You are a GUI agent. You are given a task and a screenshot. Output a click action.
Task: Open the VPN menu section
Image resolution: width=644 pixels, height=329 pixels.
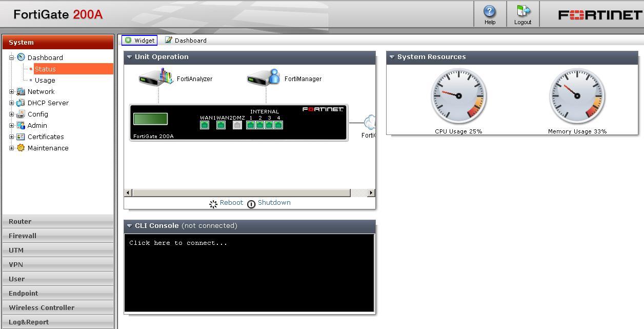[x=58, y=264]
